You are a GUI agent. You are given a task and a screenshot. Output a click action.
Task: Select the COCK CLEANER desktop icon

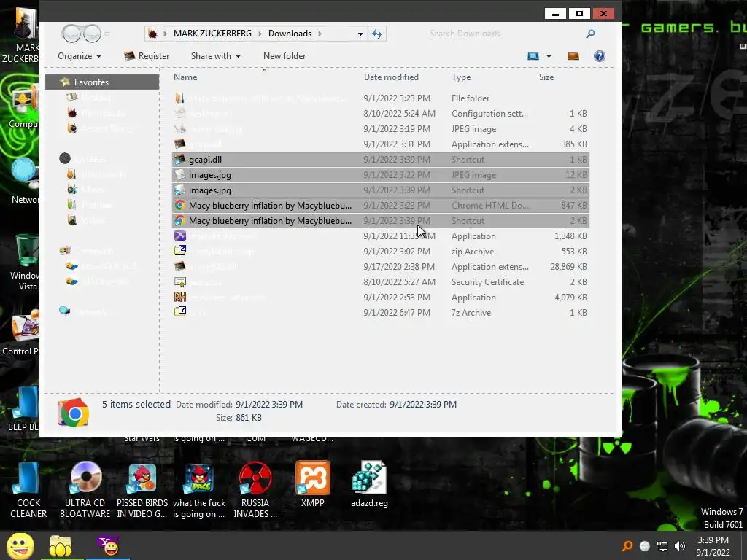click(28, 490)
